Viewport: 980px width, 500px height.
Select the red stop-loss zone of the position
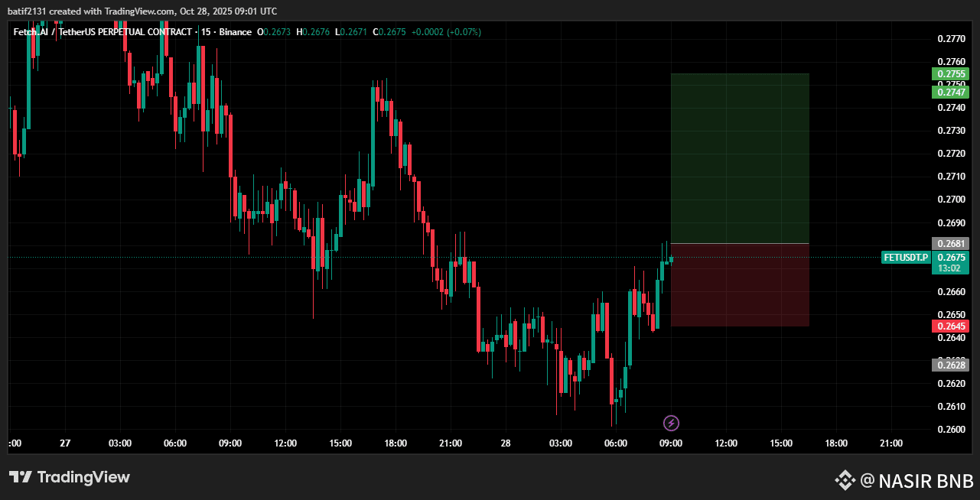pos(738,287)
